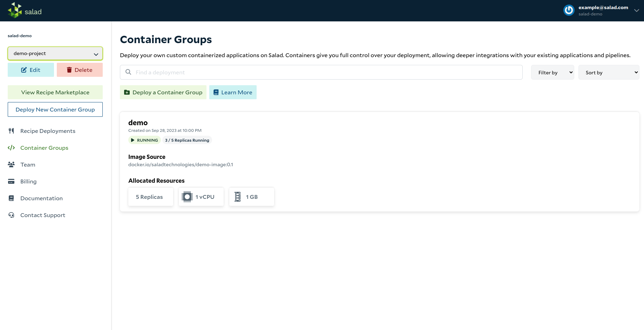Open Contact Support
Screen dimensions: 644x330
(x=43, y=215)
